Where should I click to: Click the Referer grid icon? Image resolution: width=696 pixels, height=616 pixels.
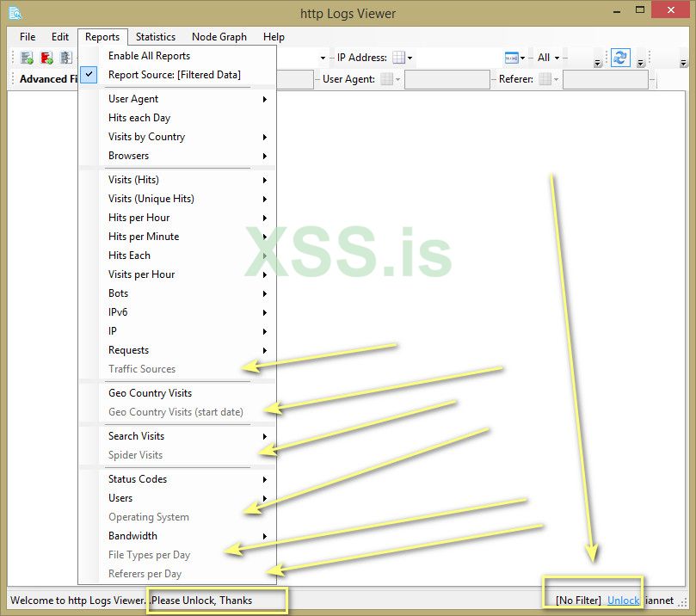(x=545, y=79)
